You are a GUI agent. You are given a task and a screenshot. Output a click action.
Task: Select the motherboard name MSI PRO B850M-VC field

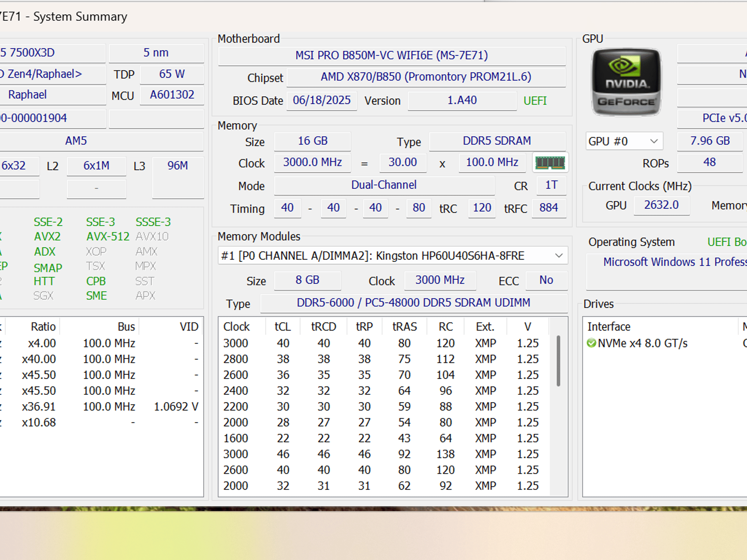(392, 55)
